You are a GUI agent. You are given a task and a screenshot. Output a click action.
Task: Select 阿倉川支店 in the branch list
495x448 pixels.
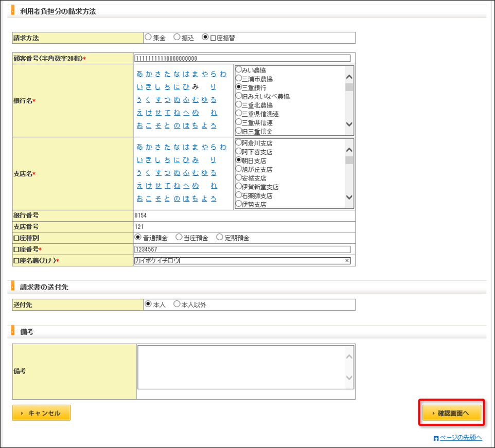click(x=239, y=142)
